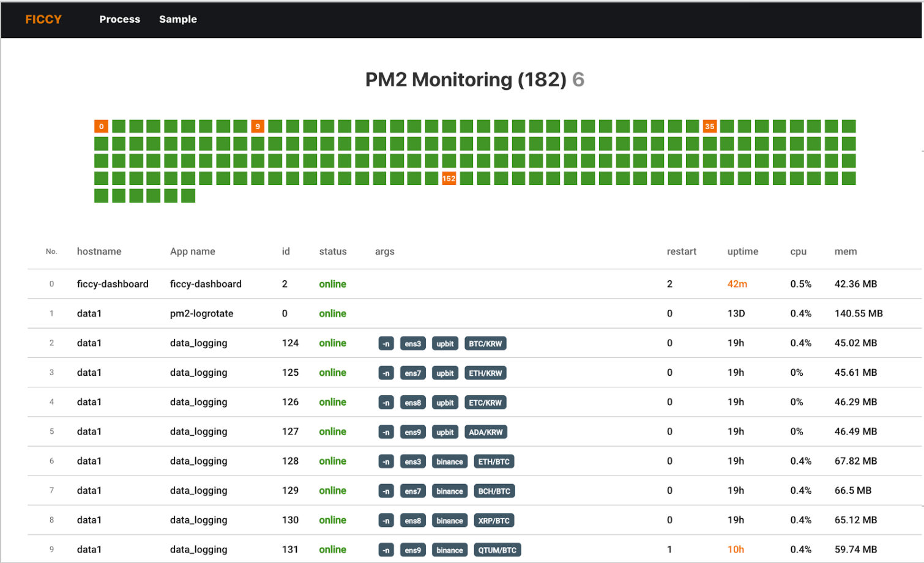The height and width of the screenshot is (563, 924).
Task: Open the Sample menu item
Action: pyautogui.click(x=177, y=19)
